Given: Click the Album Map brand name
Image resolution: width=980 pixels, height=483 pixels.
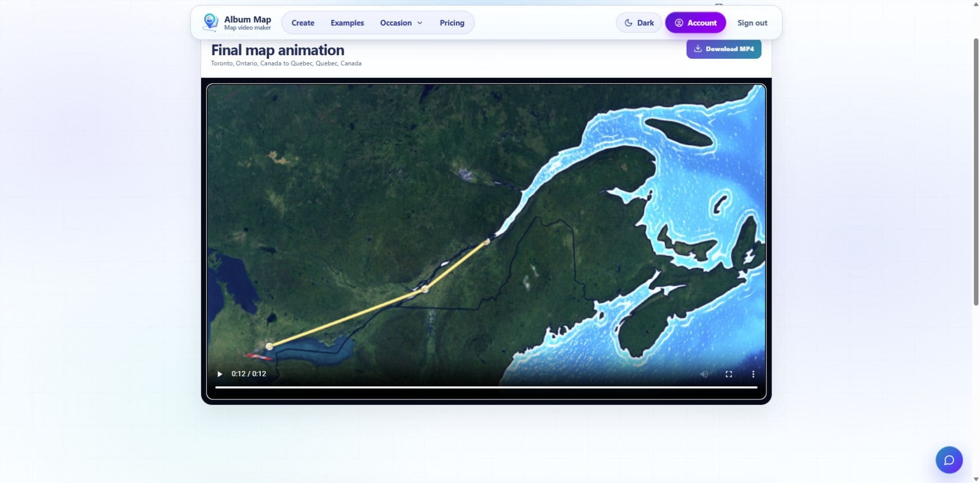Looking at the screenshot, I should coord(247,19).
